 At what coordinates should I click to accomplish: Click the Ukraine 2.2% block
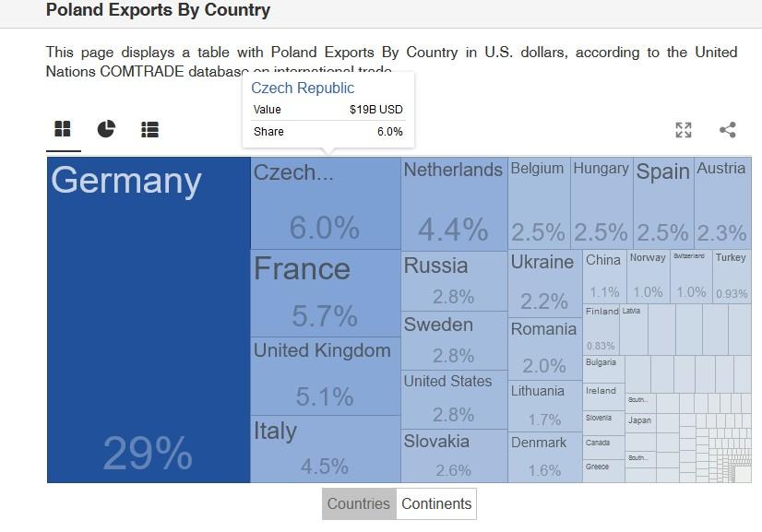coord(545,284)
